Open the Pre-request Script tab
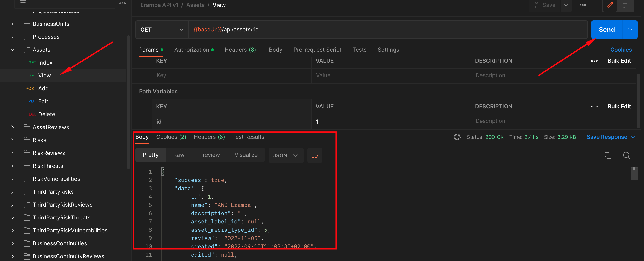644x261 pixels. (317, 50)
